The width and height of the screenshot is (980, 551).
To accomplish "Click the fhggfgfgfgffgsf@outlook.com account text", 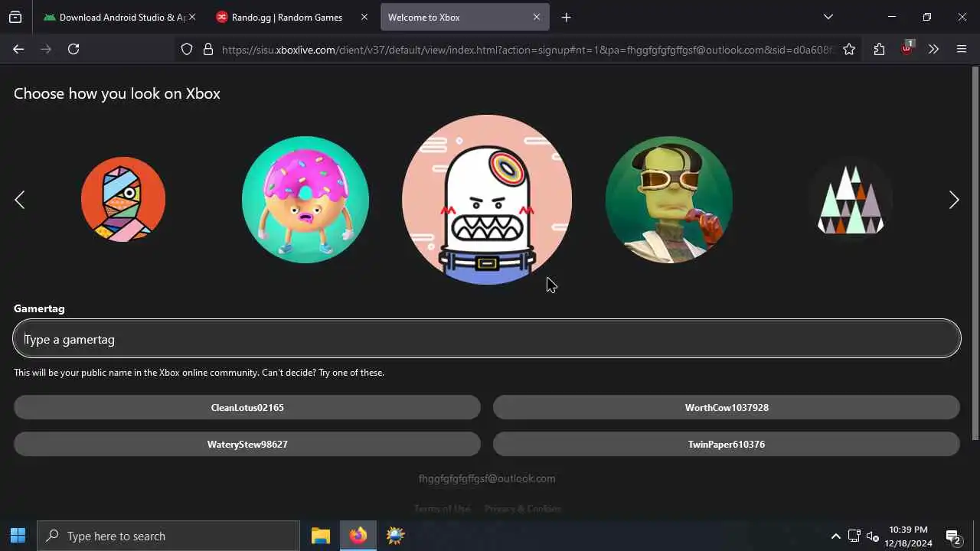I will (487, 478).
